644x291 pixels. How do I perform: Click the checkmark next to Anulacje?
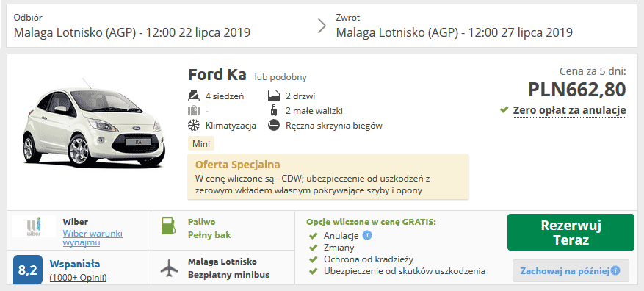point(314,236)
